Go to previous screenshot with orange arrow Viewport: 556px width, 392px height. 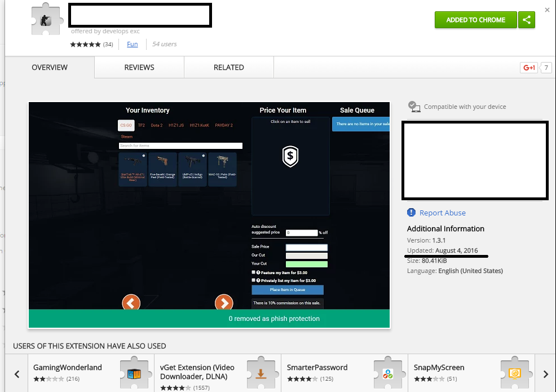pyautogui.click(x=131, y=302)
